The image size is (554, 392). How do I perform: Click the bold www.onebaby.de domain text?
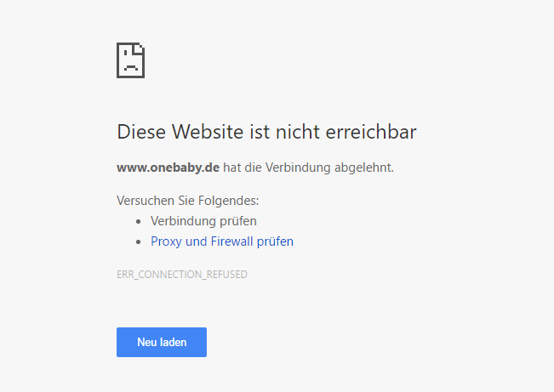168,168
